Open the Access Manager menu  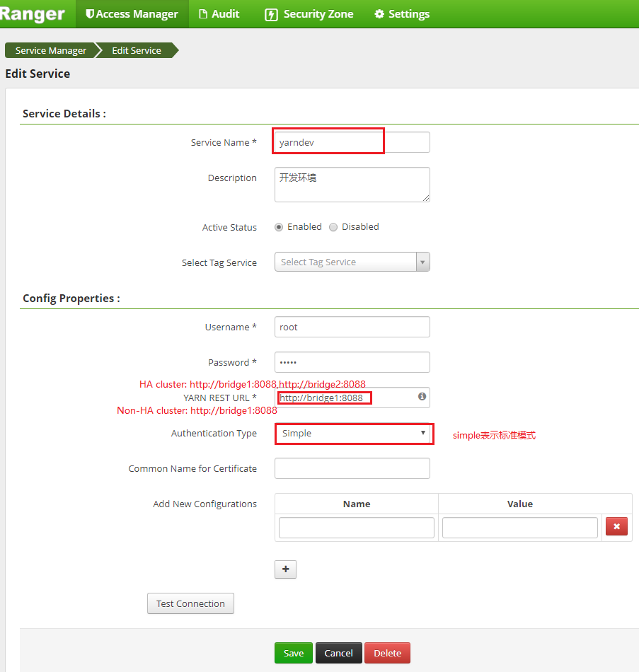[132, 14]
